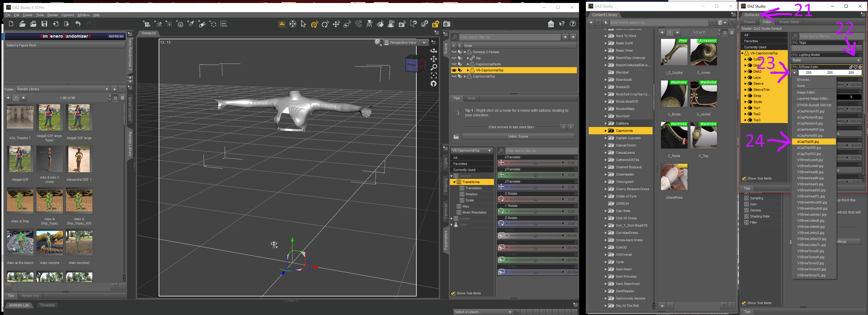The width and height of the screenshot is (868, 315).
Task: Click the New File icon
Action: [x=11, y=24]
